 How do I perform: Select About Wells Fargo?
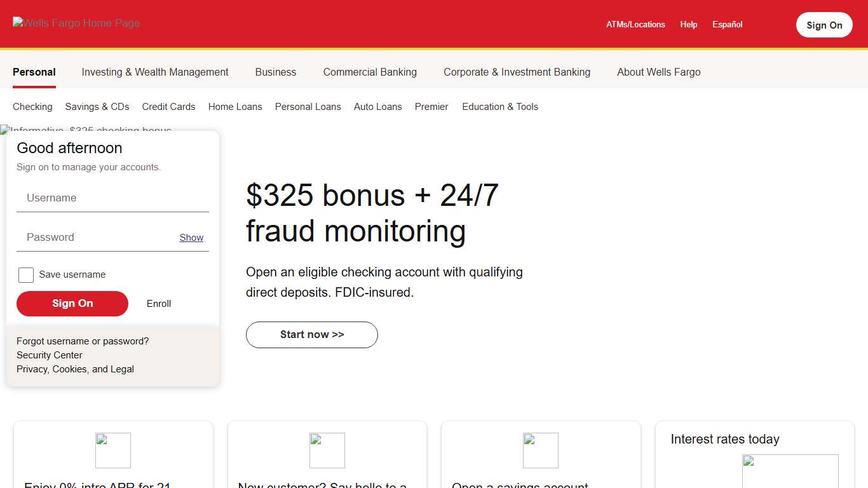[x=658, y=72]
